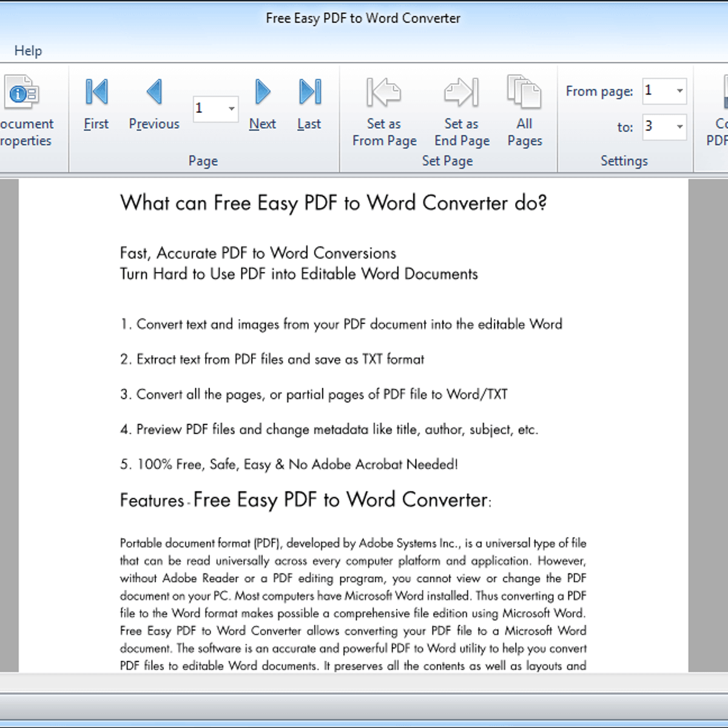
Task: Click the heading 'What can Free Easy PDF to Word Converter do?'
Action: (334, 203)
